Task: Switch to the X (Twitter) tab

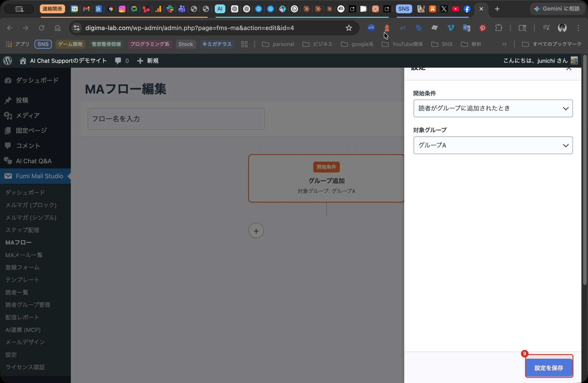Action: tap(444, 9)
